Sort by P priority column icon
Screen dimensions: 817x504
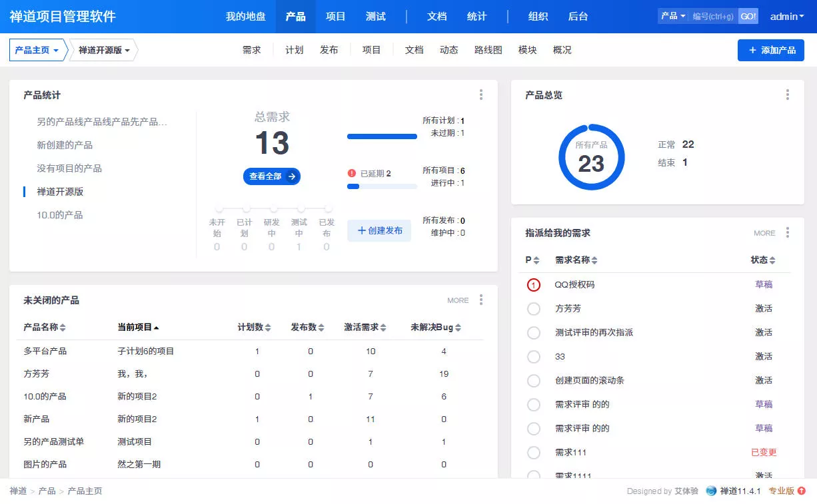[x=536, y=260]
